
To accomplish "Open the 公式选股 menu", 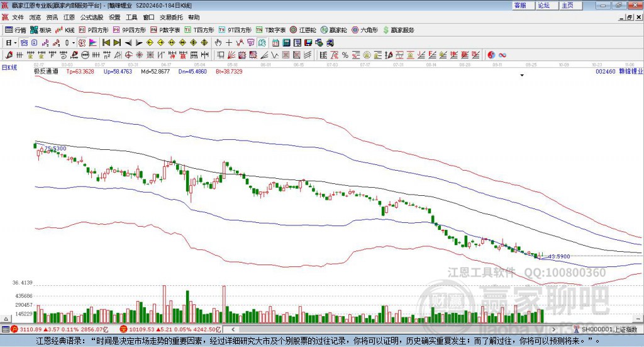I will 92,17.
